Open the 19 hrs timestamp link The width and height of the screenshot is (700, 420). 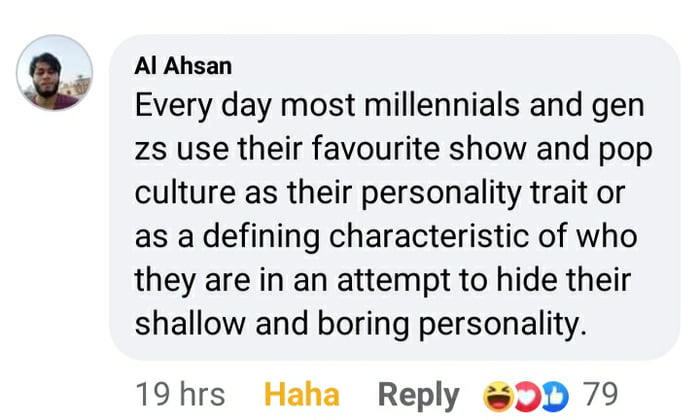(x=180, y=395)
